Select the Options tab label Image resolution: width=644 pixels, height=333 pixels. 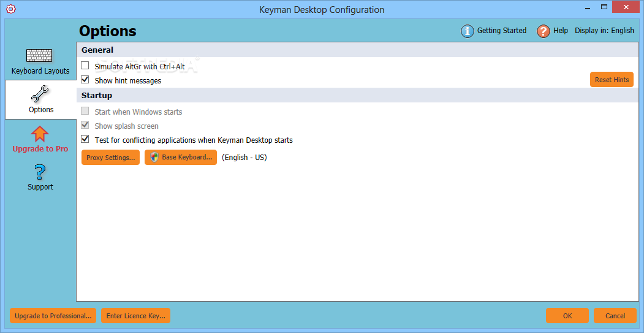[41, 109]
